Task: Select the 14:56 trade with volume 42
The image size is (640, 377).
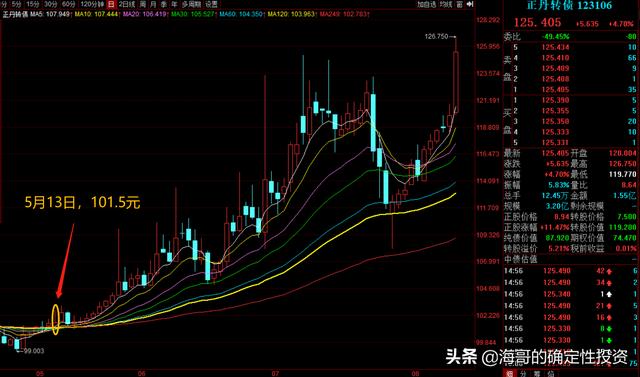Action: [570, 271]
